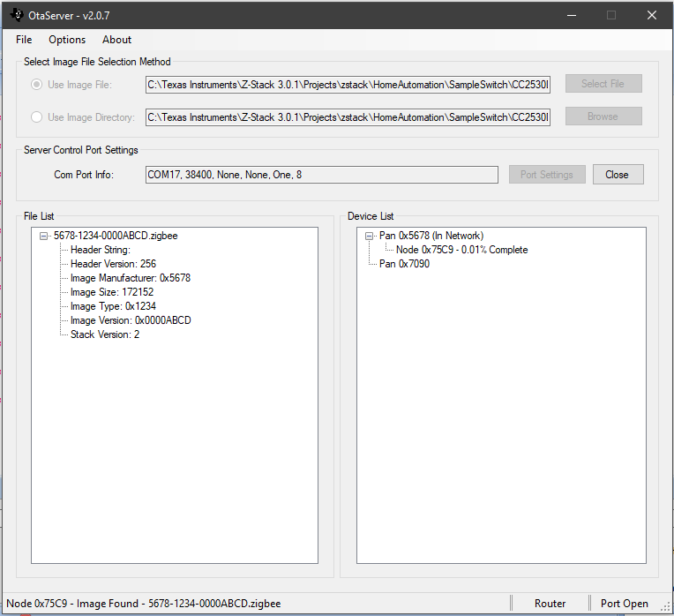The width and height of the screenshot is (674, 616).
Task: Open the About menu
Action: [116, 40]
